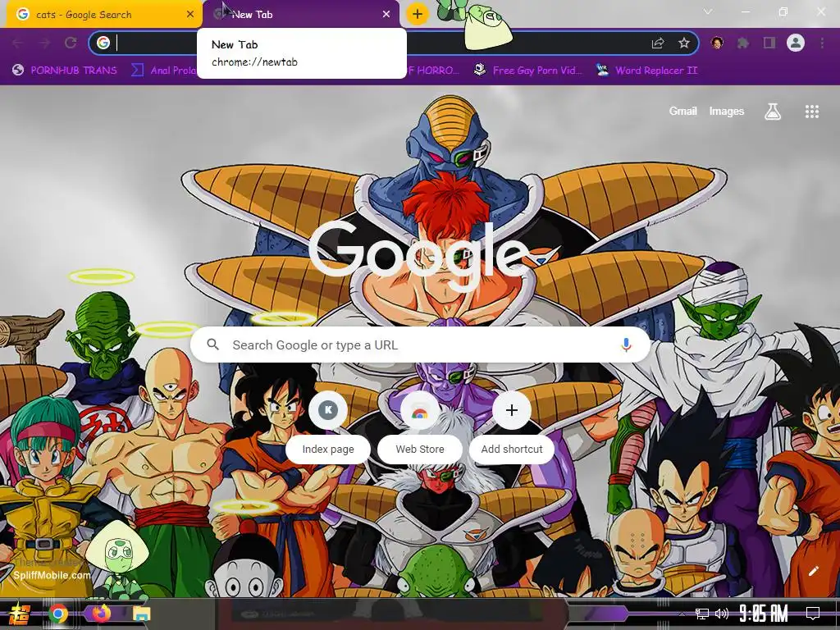Viewport: 840px width, 630px height.
Task: Customize this page with pencil icon
Action: [813, 571]
